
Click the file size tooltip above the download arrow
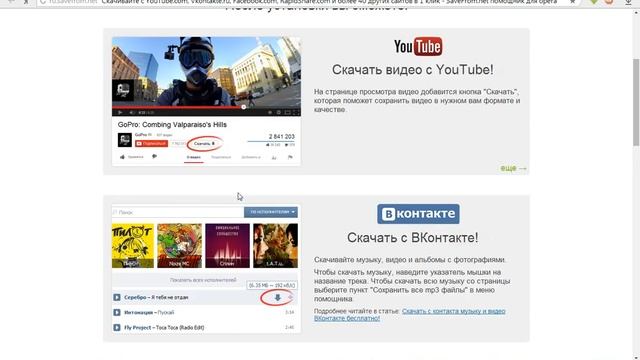tap(272, 285)
